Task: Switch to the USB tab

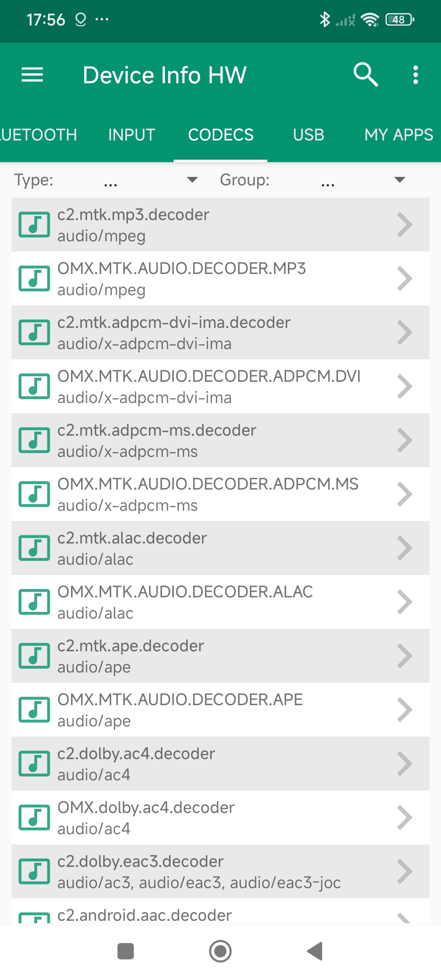Action: [308, 135]
